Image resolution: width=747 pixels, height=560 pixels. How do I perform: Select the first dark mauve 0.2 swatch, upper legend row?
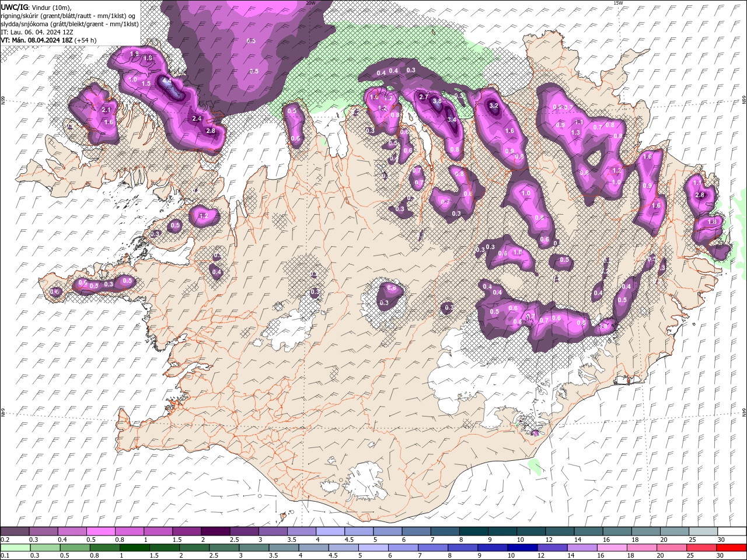click(15, 531)
